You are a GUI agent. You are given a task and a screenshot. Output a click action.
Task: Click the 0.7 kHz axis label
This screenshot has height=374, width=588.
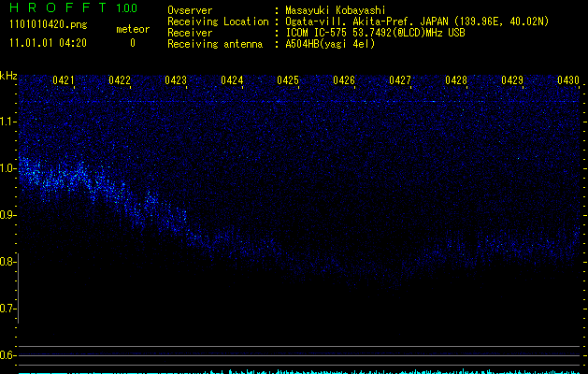click(7, 309)
